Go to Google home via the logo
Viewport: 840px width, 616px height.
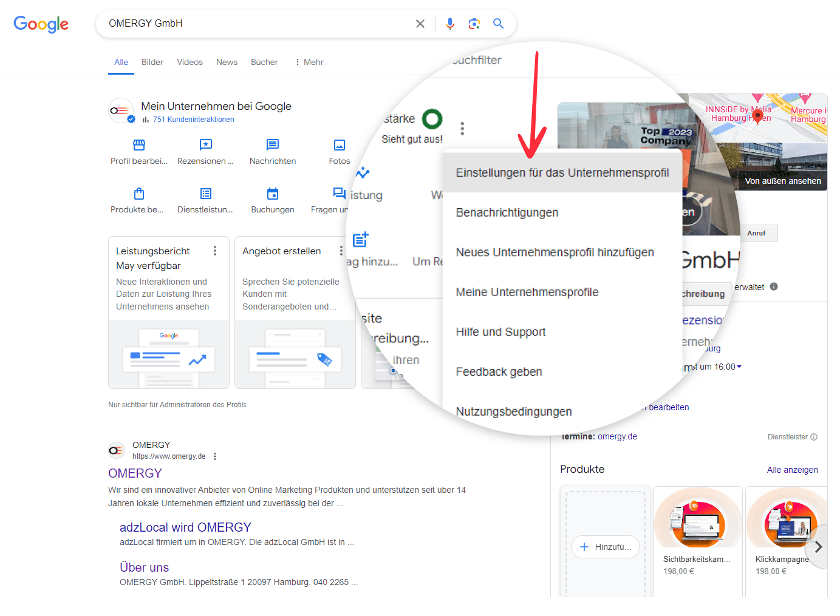(41, 24)
